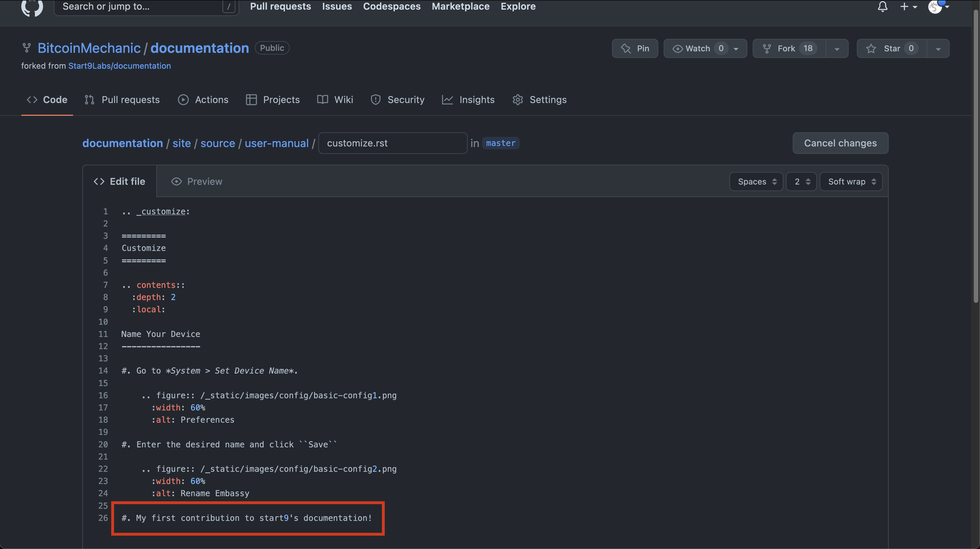Click Cancel changes button

(840, 143)
